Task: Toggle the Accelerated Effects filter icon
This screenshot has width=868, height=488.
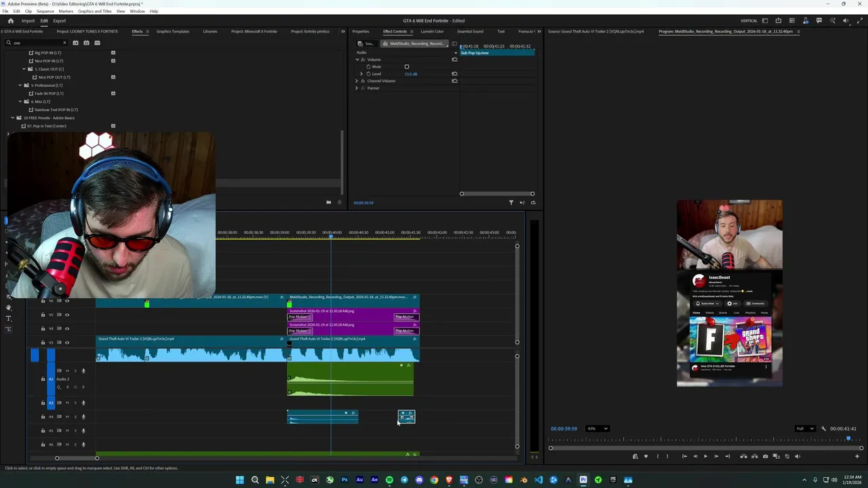Action: tap(75, 43)
